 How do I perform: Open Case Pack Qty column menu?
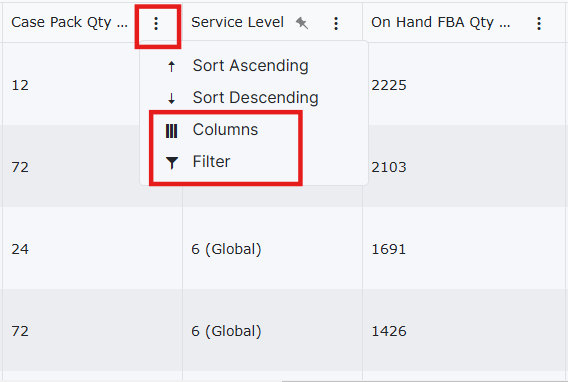(x=156, y=24)
